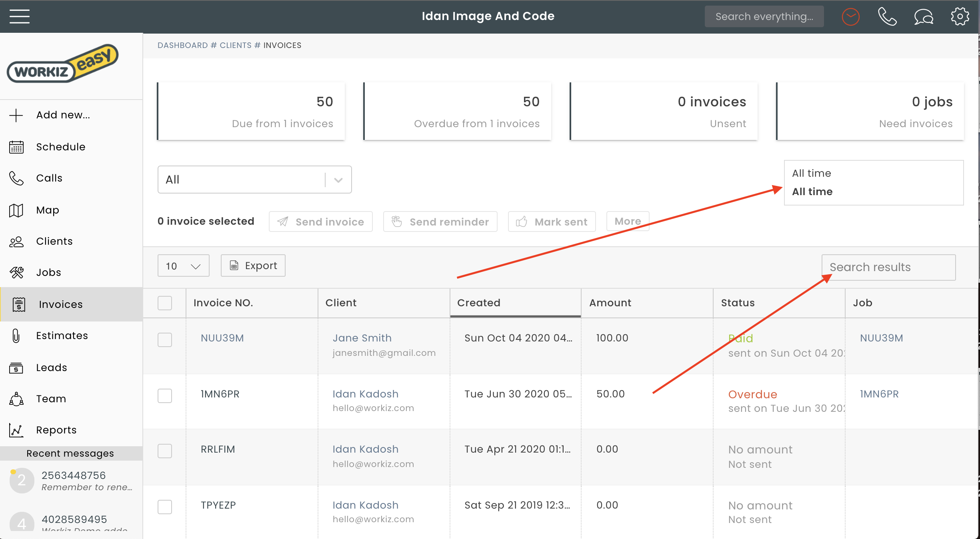This screenshot has height=539, width=980.
Task: Click the Schedule calendar icon in sidebar
Action: 16,147
